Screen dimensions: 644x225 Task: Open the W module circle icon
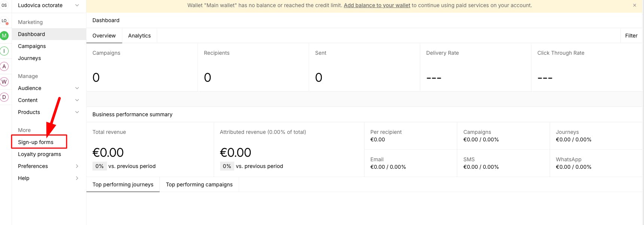tap(4, 82)
